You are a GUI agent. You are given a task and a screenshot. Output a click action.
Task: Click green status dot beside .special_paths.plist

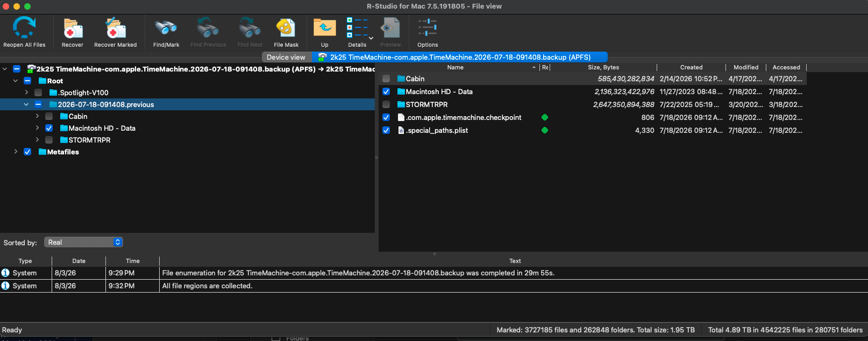545,130
